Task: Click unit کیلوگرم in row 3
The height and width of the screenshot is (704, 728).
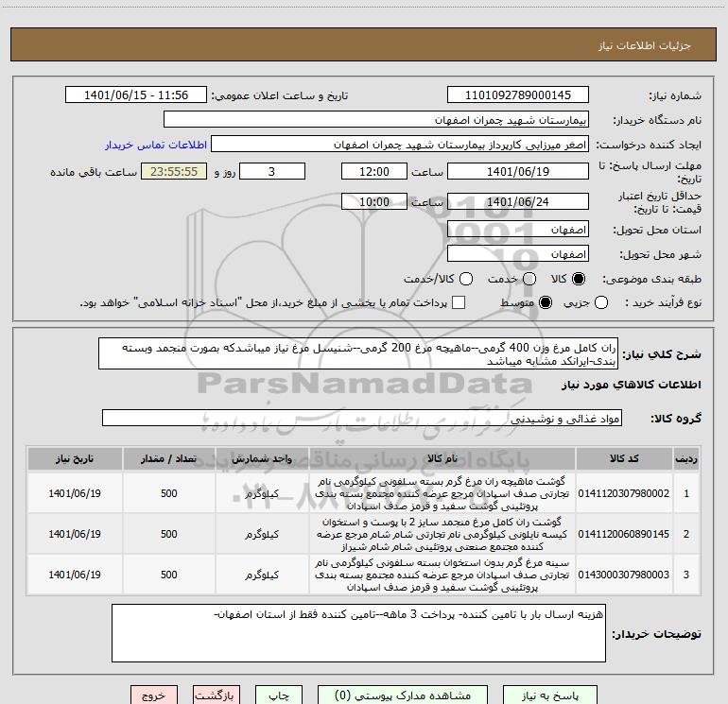Action: [262, 575]
